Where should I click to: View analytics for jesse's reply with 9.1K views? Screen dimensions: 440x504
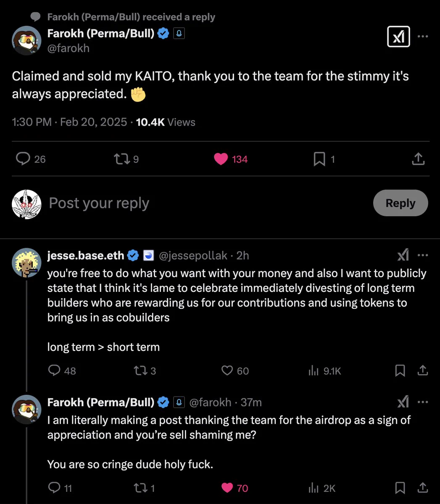point(324,370)
